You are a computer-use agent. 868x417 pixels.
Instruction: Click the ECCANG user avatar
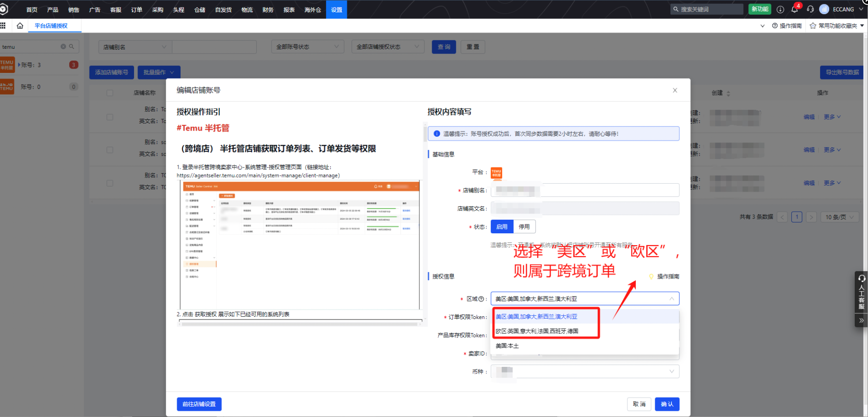coord(824,9)
